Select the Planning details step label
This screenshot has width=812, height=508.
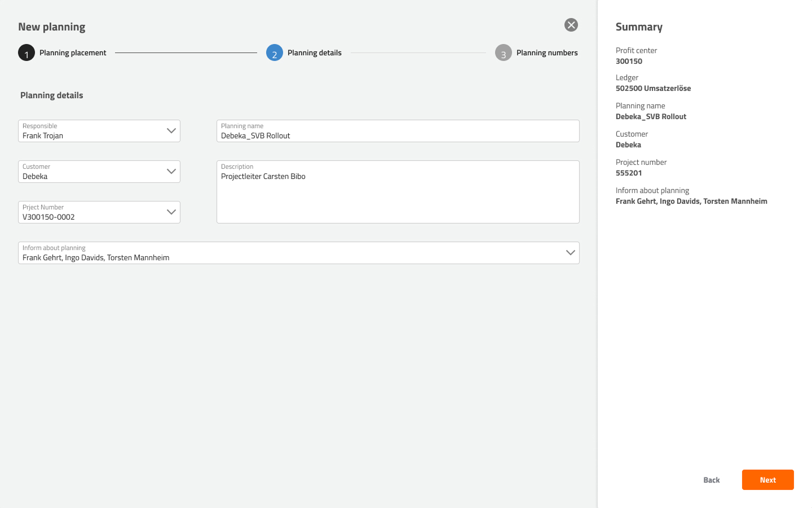coord(314,53)
